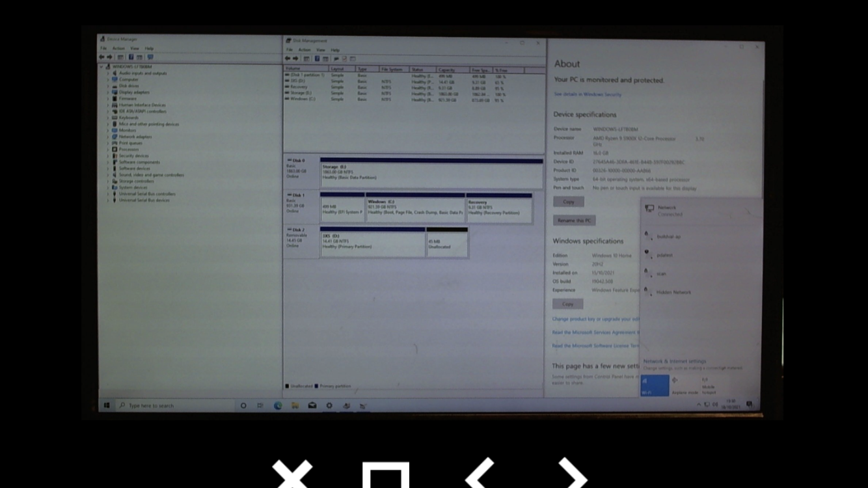Open the Action menu in Disk Management
Image resolution: width=868 pixels, height=488 pixels.
pyautogui.click(x=305, y=50)
